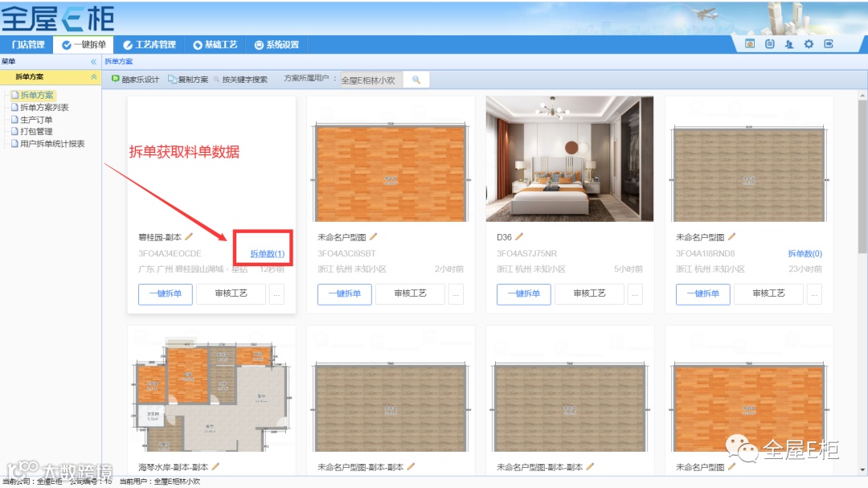
Task: Click the 复制方案 toolbar button
Action: click(x=188, y=80)
